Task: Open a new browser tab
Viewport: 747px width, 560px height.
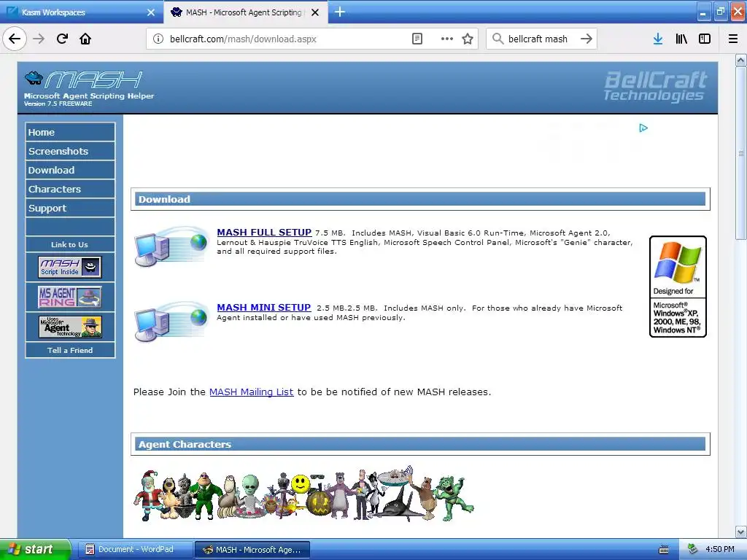Action: [x=340, y=12]
